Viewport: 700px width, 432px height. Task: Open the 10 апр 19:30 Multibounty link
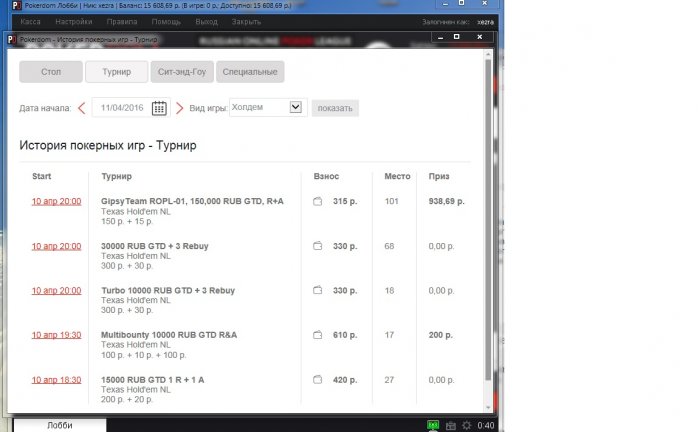click(x=56, y=335)
